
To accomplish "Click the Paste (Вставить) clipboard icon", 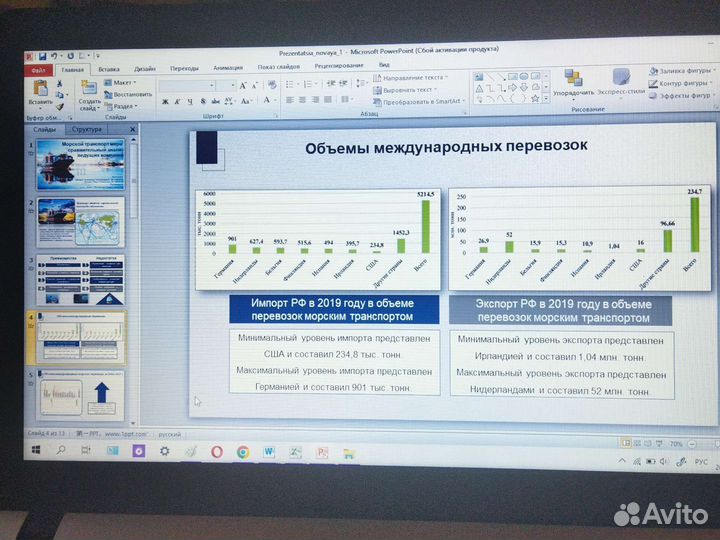I will tap(40, 87).
